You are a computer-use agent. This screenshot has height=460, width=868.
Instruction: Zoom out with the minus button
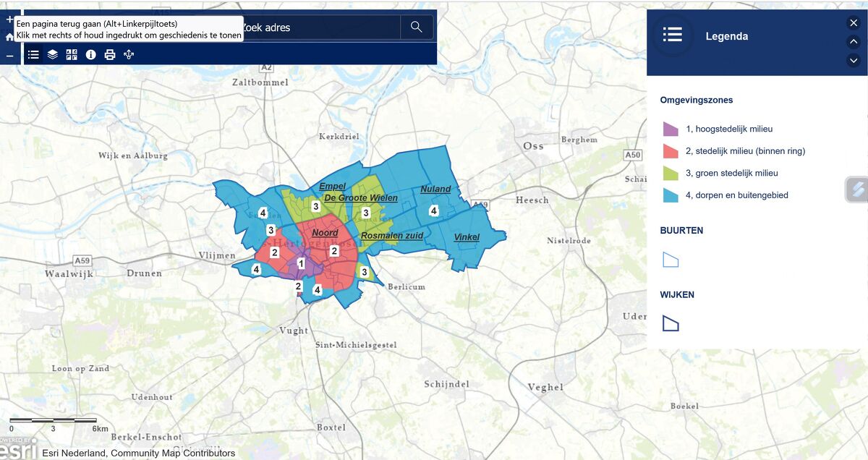(x=10, y=56)
